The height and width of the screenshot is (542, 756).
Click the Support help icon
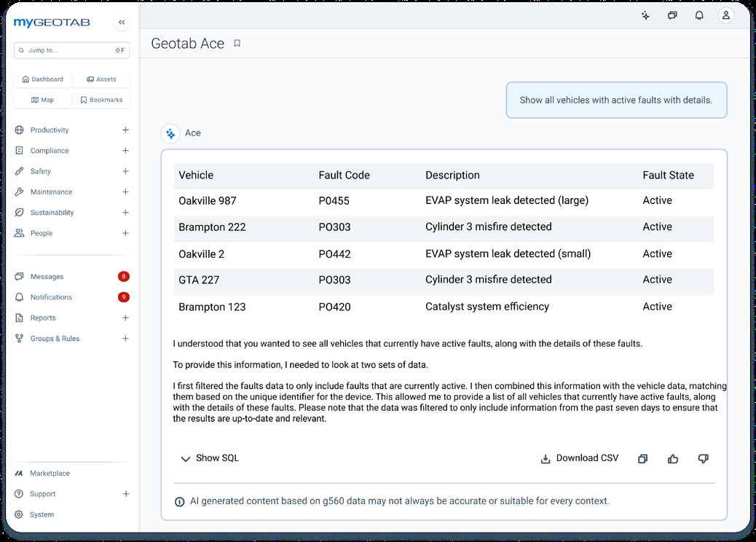coord(19,494)
